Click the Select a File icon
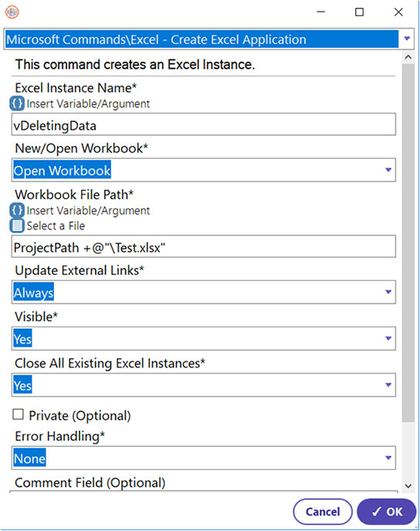This screenshot has width=420, height=531. [x=17, y=225]
